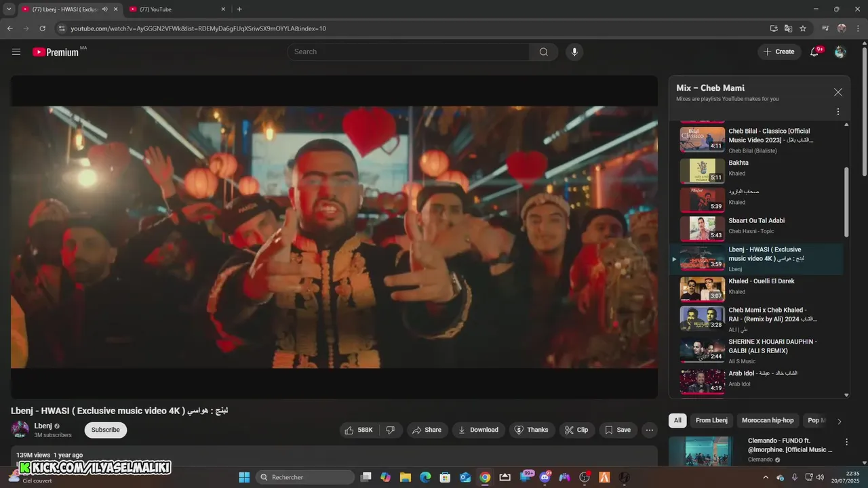Image resolution: width=868 pixels, height=488 pixels.
Task: View site information icon in address bar
Action: [62, 28]
